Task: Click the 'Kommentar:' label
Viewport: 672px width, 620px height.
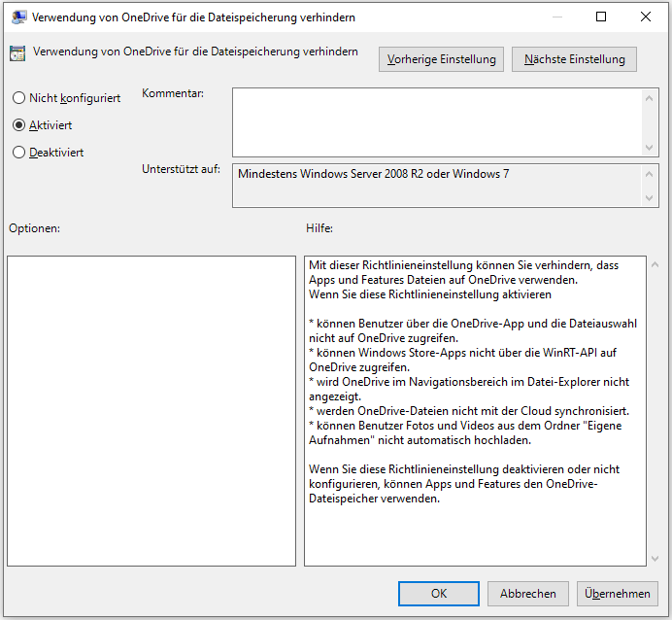Action: click(x=173, y=93)
